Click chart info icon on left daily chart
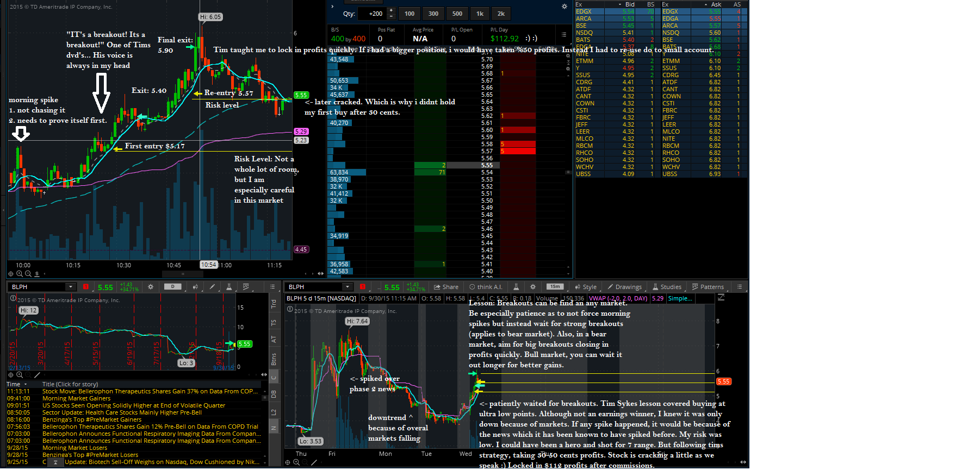The height and width of the screenshot is (470, 980). click(13, 298)
